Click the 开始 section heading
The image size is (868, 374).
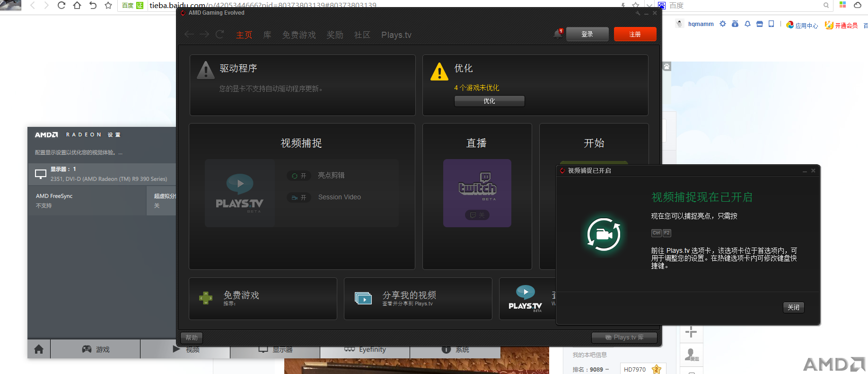(594, 143)
